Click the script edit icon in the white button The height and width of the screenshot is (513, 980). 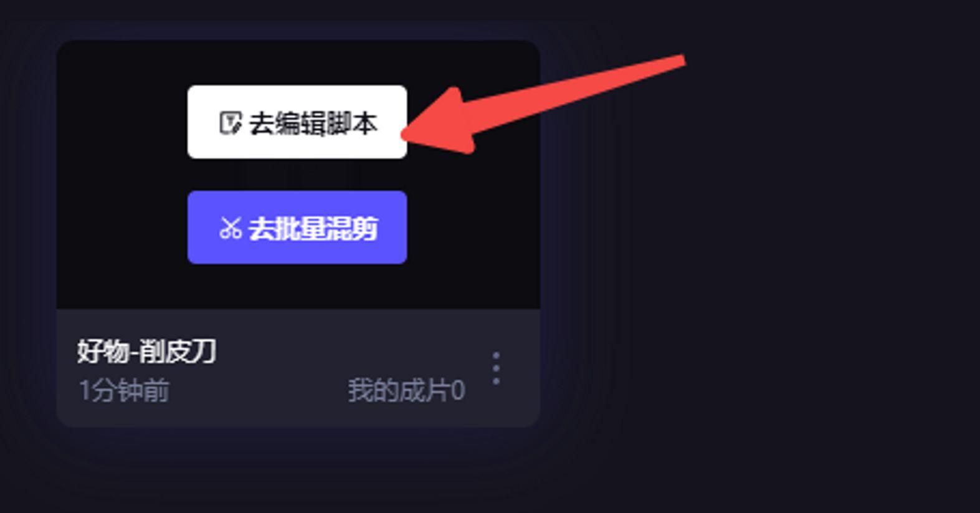231,123
